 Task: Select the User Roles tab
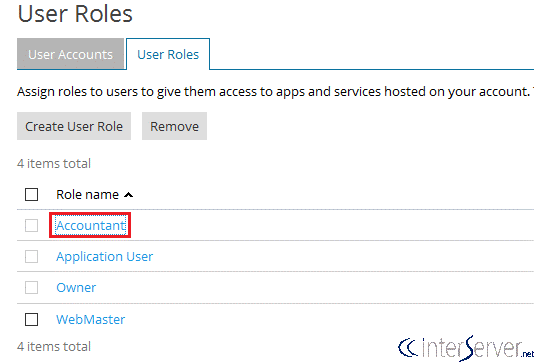[168, 54]
